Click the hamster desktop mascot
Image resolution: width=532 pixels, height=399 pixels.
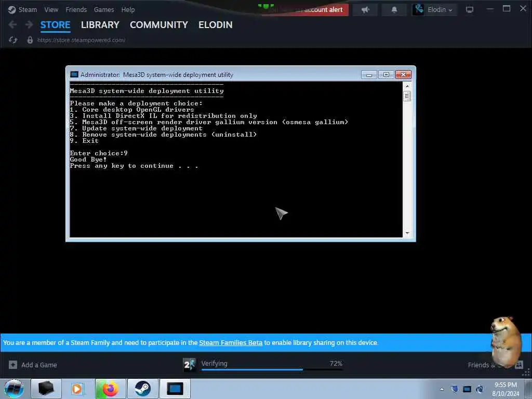tap(506, 341)
